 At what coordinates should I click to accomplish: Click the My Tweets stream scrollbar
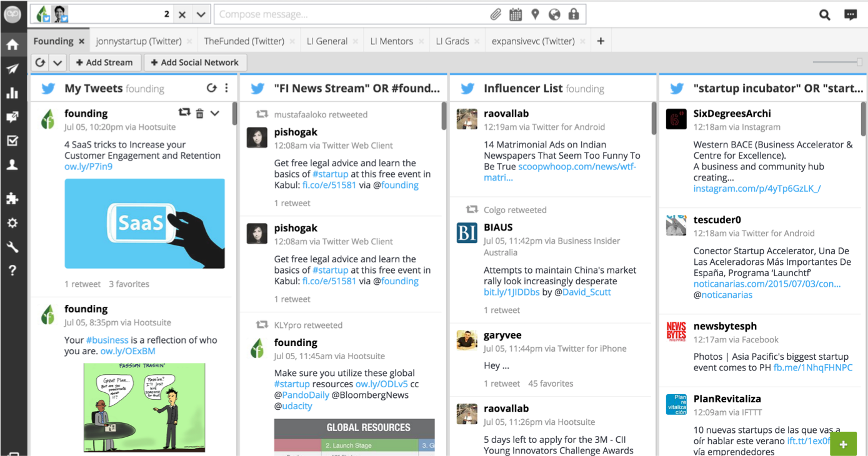click(234, 114)
